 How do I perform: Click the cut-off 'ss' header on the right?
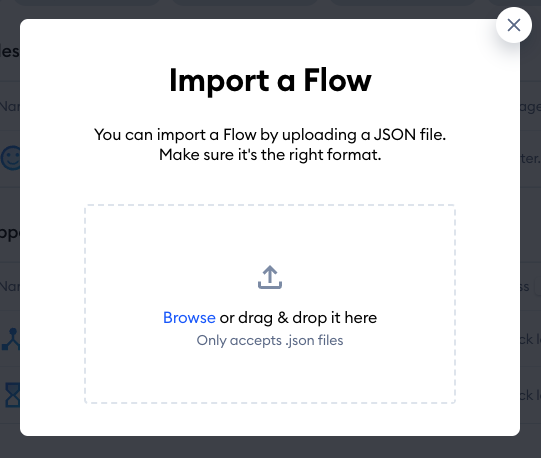(x=525, y=286)
